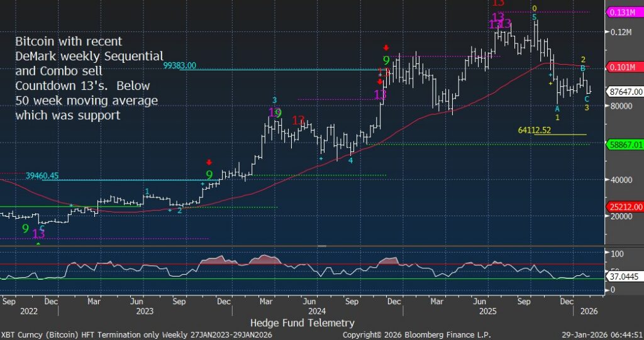Click the panel divider handle above the oscillator
Viewport: 644px width, 340px height.
(x=321, y=246)
